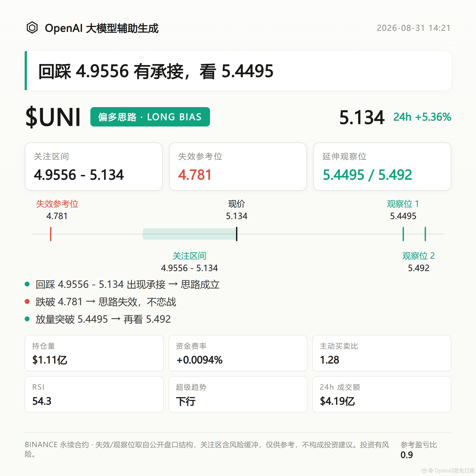Click the black 现价 tick on the price scale
This screenshot has width=476, height=476.
236,234
